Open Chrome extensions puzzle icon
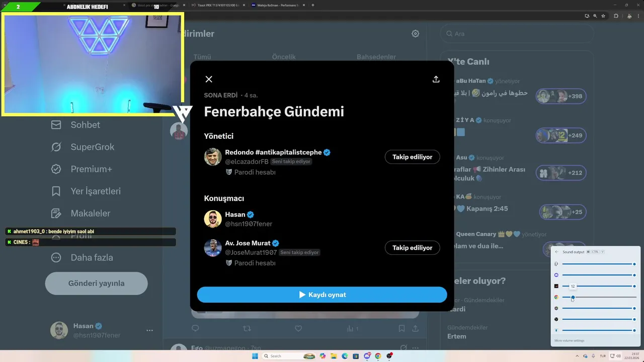The width and height of the screenshot is (644, 362). pos(616,16)
